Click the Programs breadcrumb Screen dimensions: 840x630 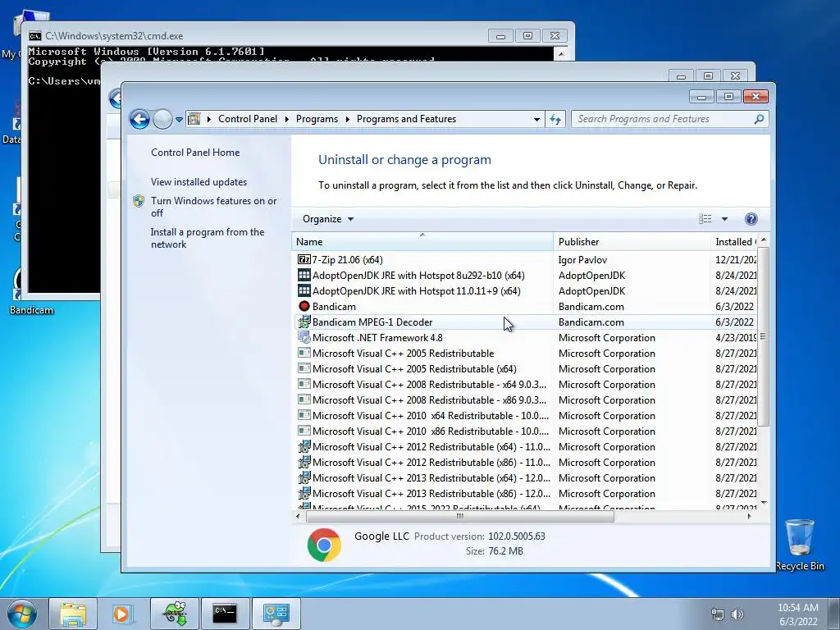click(317, 119)
